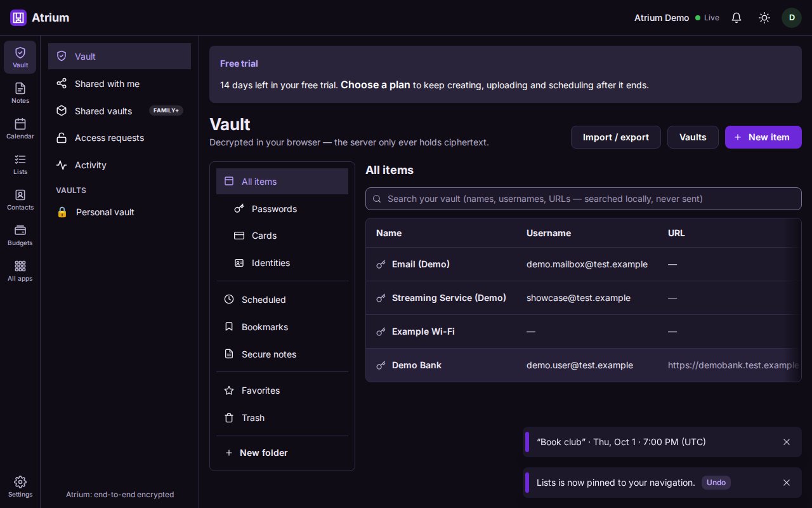Dismiss the Lists pinned notification
Screen dimensions: 812x508
click(787, 483)
